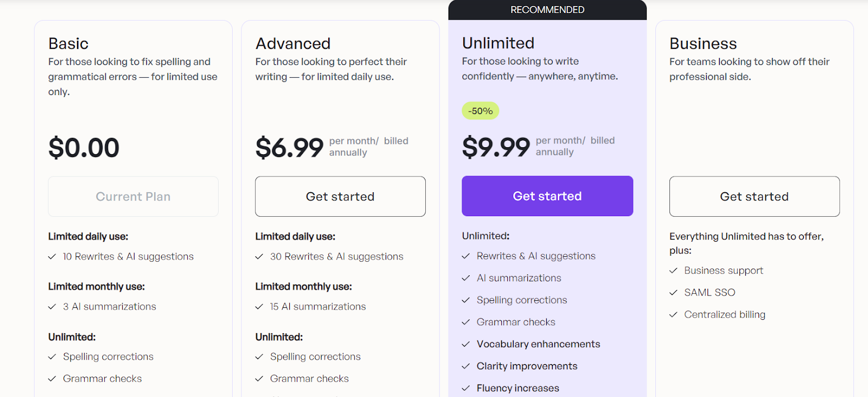Click Get started under the Advanced plan
Viewport: 868px width, 397px height.
click(340, 196)
